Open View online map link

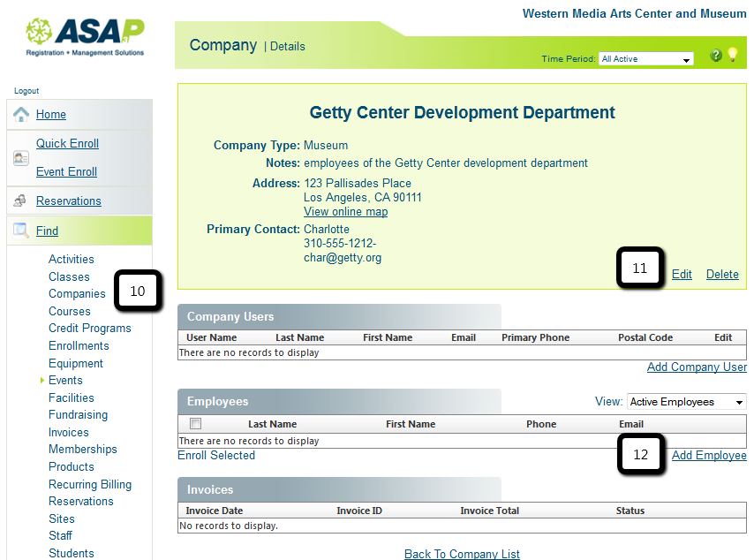(x=345, y=211)
